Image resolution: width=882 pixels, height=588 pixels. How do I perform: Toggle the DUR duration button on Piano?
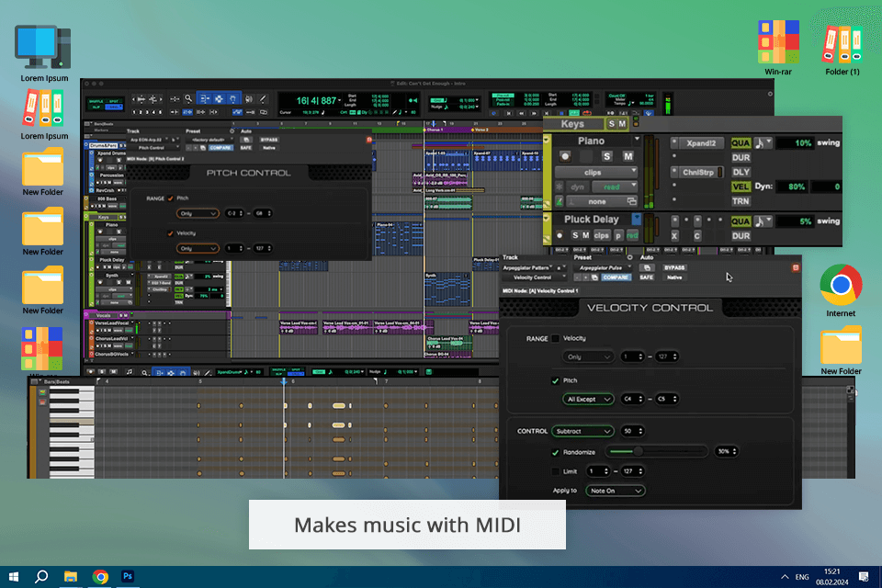pos(741,157)
